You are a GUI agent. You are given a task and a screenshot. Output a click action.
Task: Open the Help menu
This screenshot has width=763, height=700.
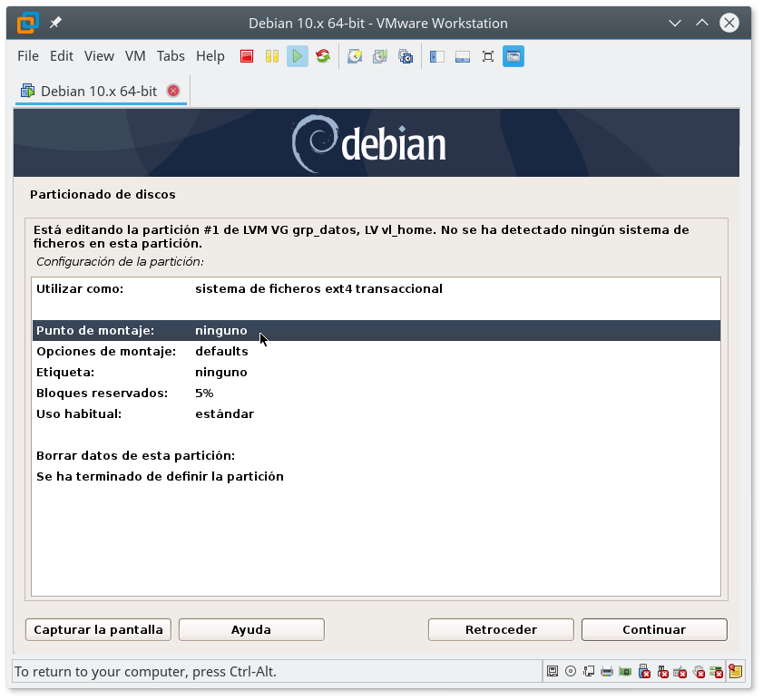coord(210,56)
